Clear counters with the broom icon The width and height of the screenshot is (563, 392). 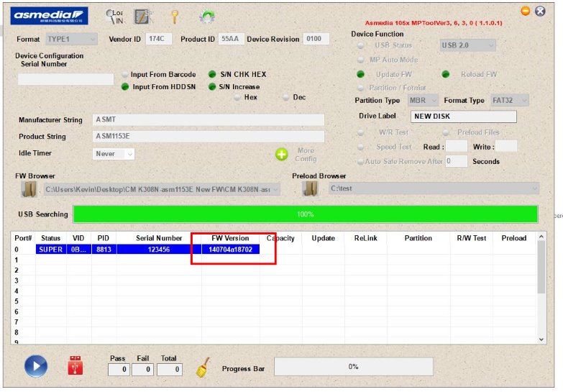[203, 368]
